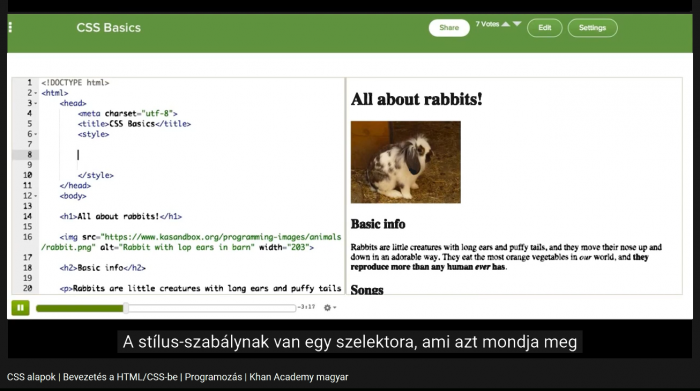
Task: Open the playback gear settings dropdown
Action: (329, 308)
